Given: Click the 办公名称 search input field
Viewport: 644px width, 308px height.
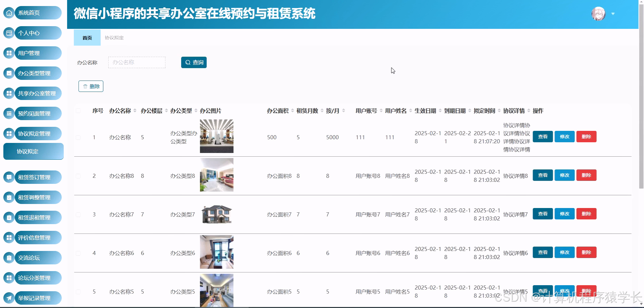Looking at the screenshot, I should pyautogui.click(x=137, y=62).
